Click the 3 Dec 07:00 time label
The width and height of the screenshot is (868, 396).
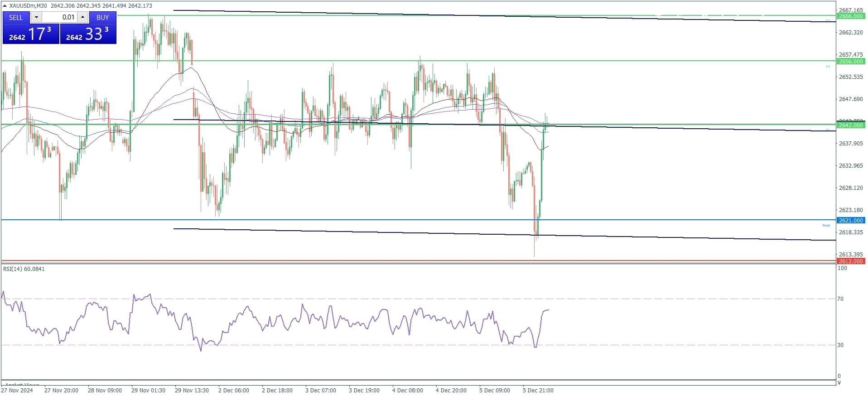pos(320,390)
